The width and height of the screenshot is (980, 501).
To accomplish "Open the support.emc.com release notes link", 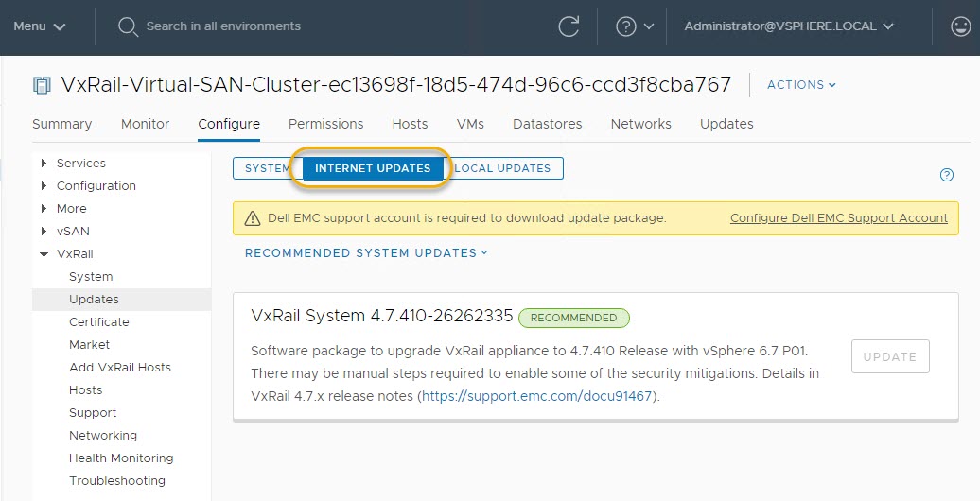I will tap(537, 396).
